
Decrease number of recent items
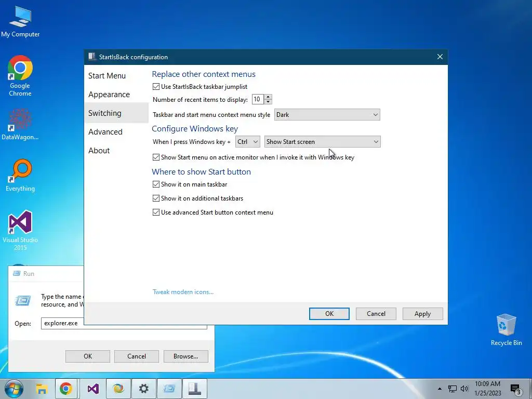coord(268,102)
